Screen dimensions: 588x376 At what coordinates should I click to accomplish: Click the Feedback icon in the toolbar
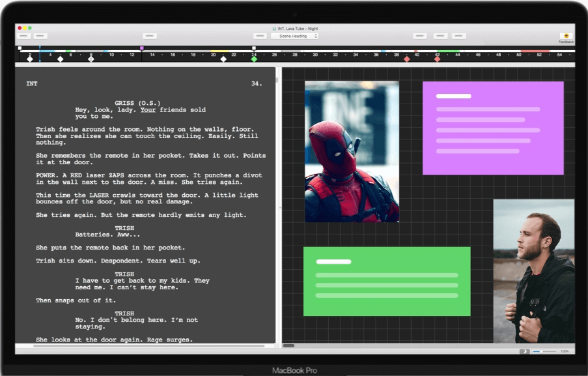[x=566, y=36]
